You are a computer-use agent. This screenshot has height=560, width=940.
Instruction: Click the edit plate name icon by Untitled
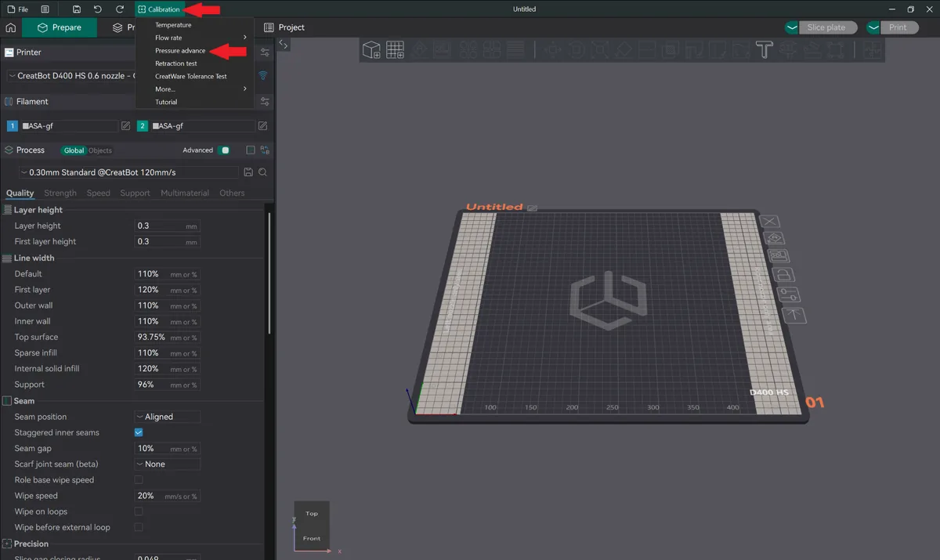click(533, 208)
